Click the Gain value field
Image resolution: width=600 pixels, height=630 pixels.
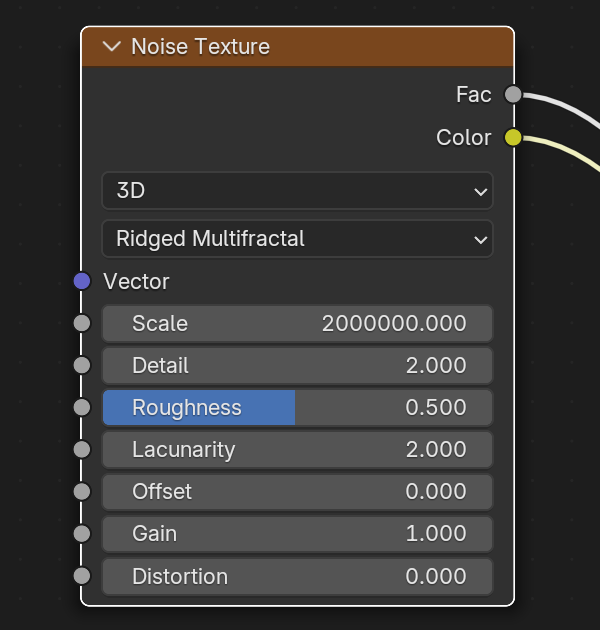(x=297, y=533)
